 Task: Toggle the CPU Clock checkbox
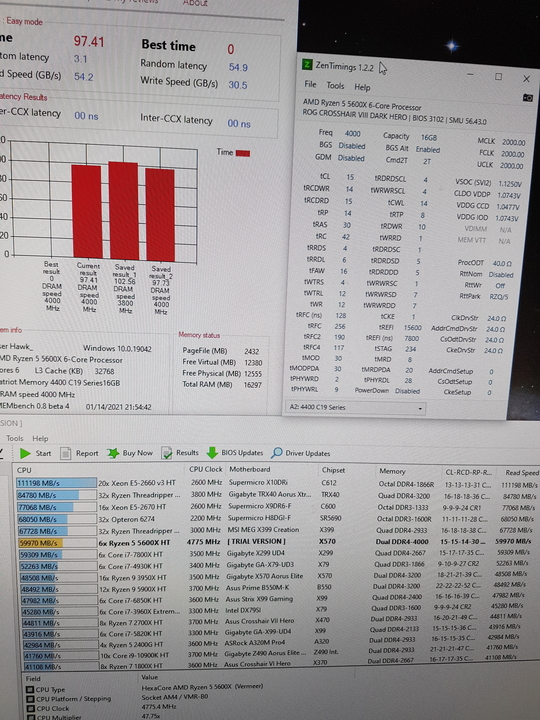[30, 709]
